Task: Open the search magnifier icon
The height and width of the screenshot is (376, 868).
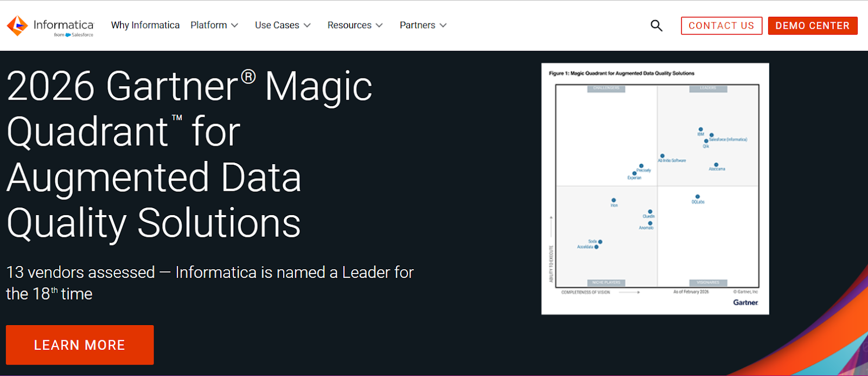Action: 656,25
